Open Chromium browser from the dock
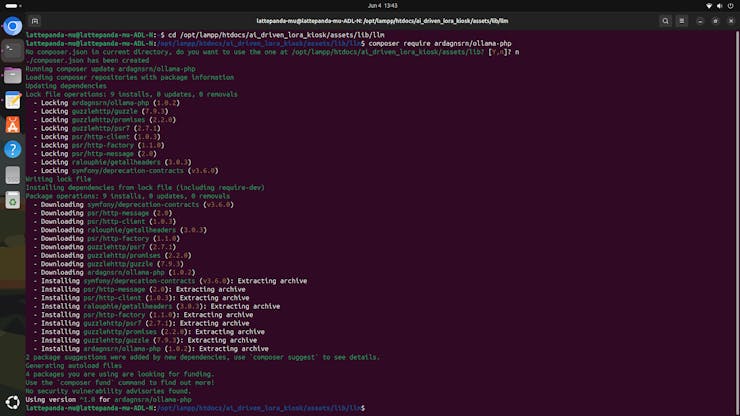The height and width of the screenshot is (416, 740). (x=12, y=27)
